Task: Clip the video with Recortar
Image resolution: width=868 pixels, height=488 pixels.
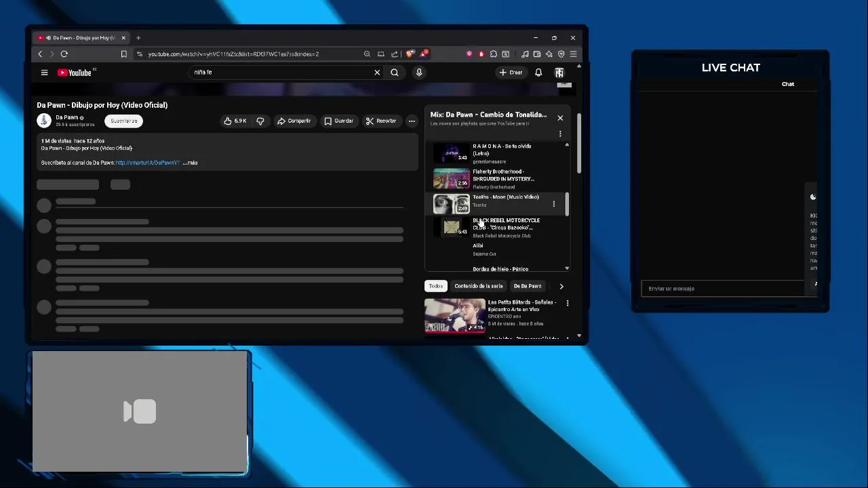Action: tap(380, 121)
